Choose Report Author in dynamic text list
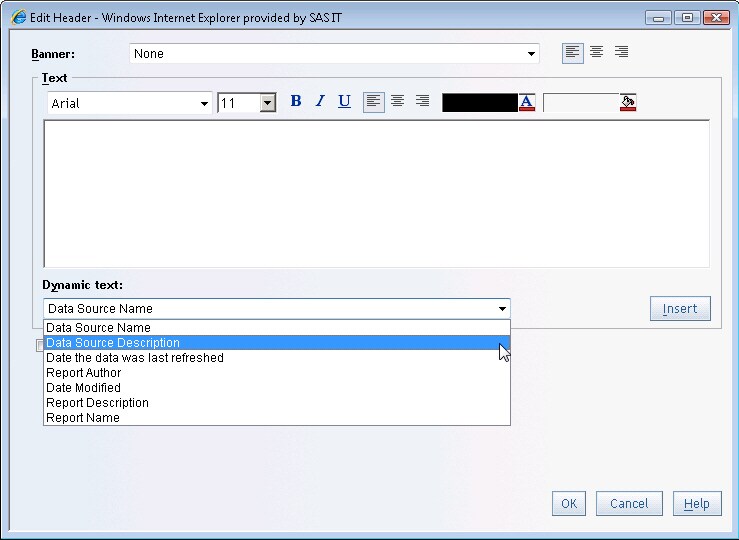The image size is (739, 540). pyautogui.click(x=84, y=373)
